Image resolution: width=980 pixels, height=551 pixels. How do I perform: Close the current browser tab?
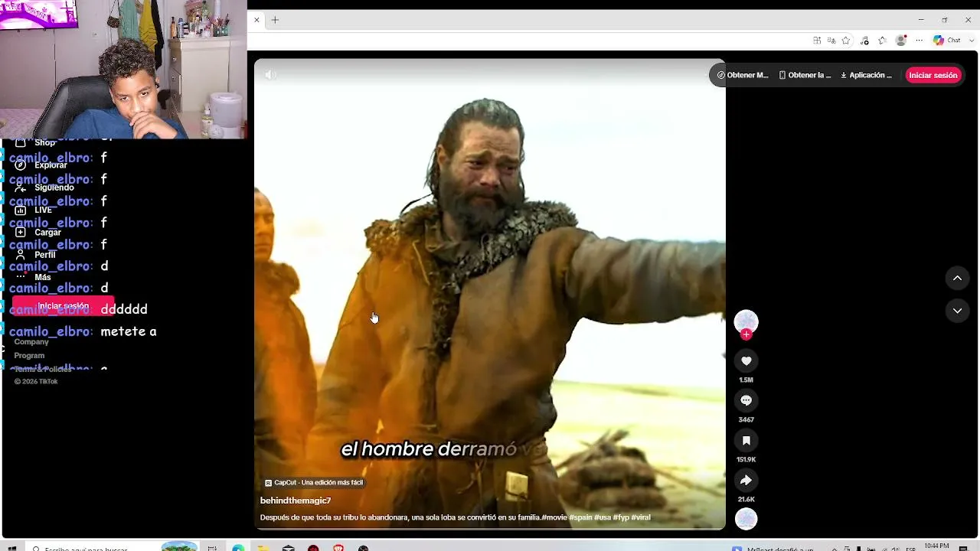256,20
